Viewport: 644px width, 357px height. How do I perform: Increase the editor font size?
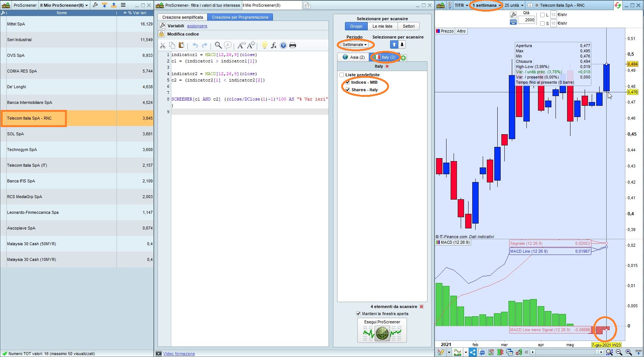pos(251,45)
